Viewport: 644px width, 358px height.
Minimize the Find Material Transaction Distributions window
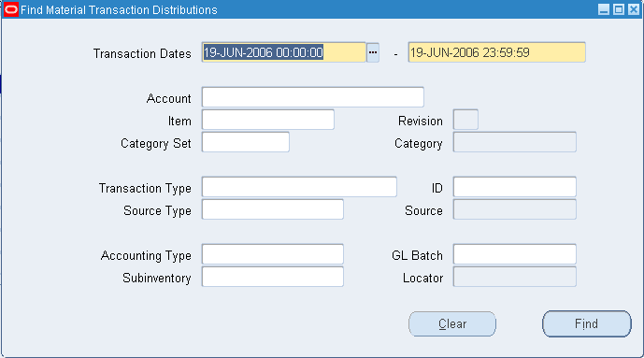coord(603,9)
